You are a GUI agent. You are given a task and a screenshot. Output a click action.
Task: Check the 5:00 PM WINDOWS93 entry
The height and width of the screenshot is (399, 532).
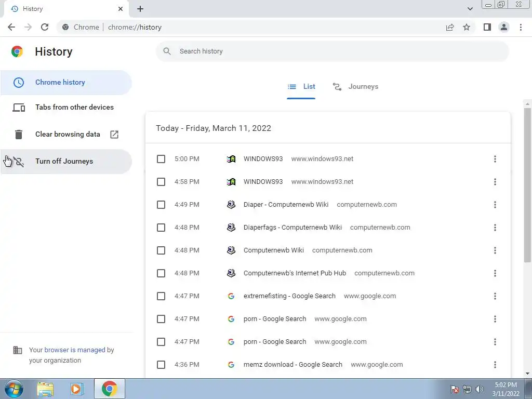tap(161, 159)
